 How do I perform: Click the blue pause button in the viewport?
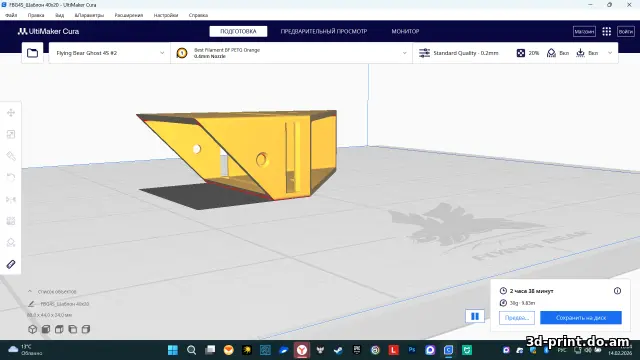click(475, 316)
